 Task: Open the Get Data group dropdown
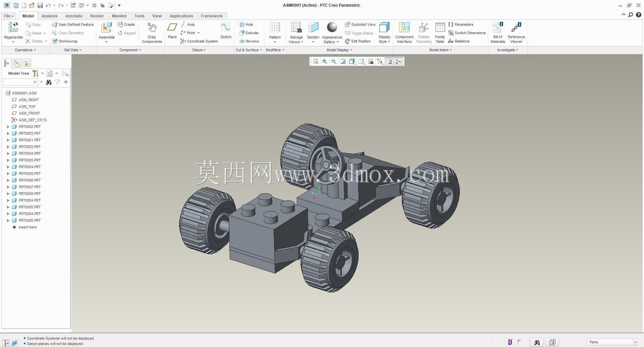[72, 50]
